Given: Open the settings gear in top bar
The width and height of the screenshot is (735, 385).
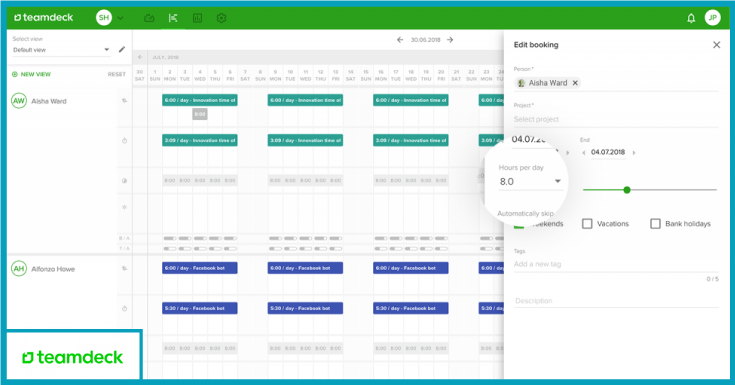Looking at the screenshot, I should pos(221,18).
